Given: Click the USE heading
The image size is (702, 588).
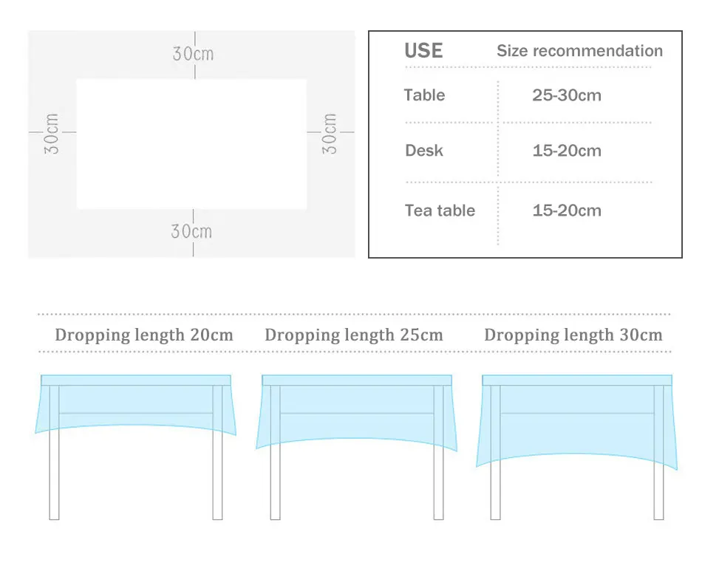Looking at the screenshot, I should (423, 51).
